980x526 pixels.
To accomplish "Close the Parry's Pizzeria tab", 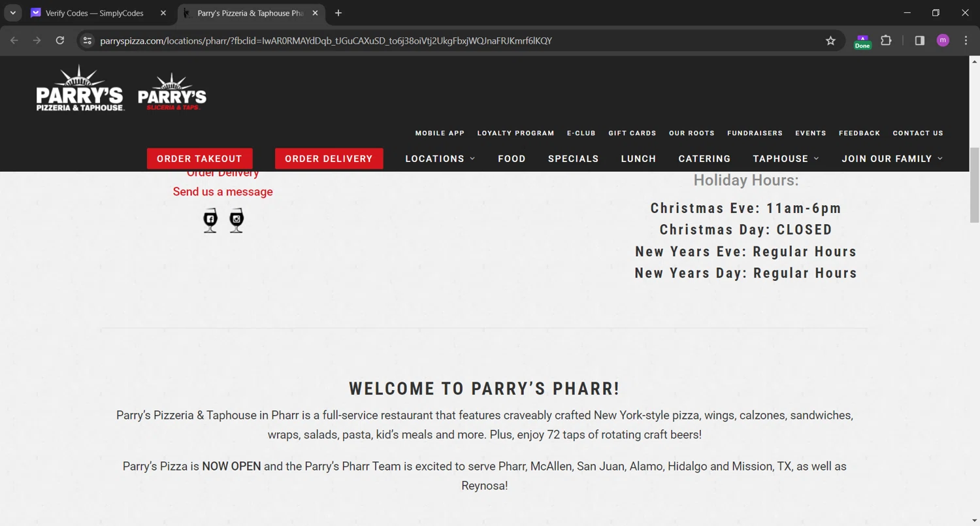I will coord(315,13).
